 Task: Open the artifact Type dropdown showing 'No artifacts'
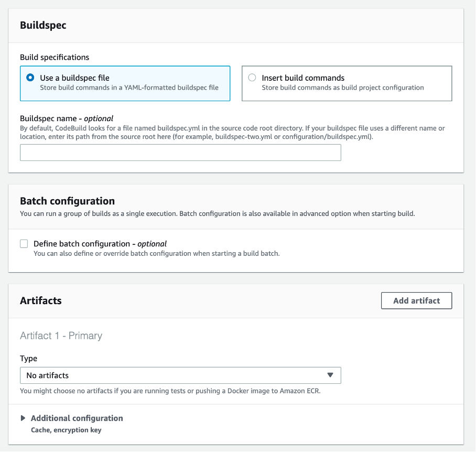pos(180,375)
